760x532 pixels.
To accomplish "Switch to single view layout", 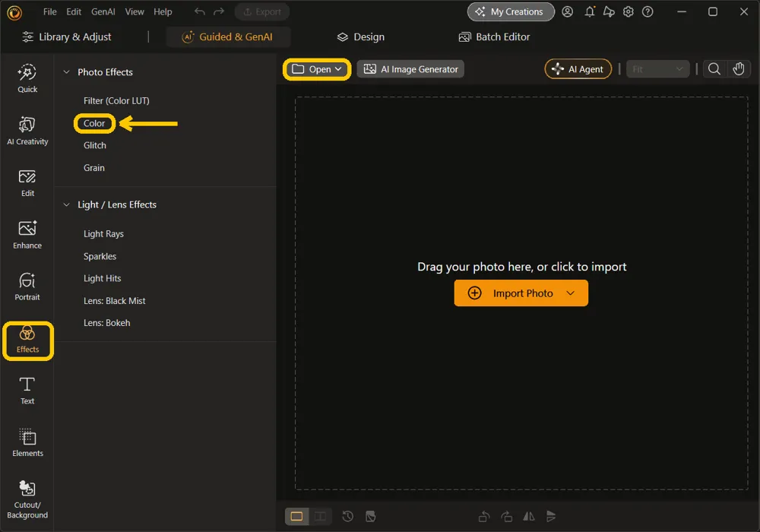I will pos(296,517).
